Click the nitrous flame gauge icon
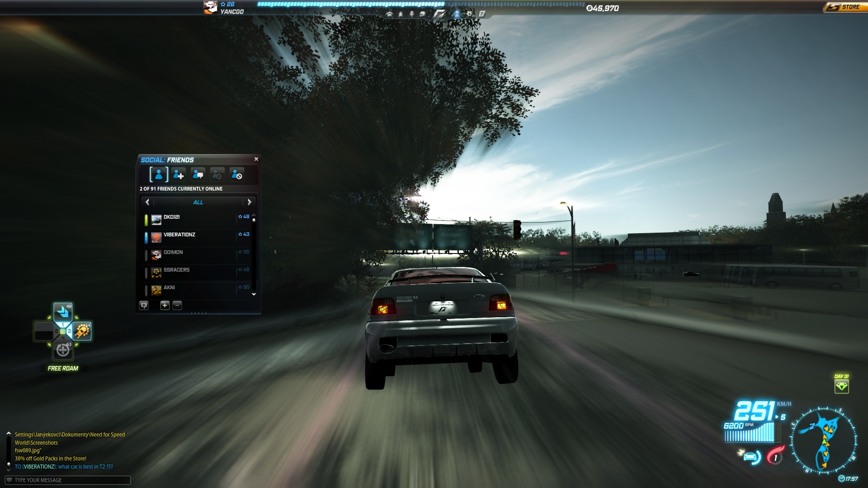This screenshot has height=488, width=868. (x=775, y=455)
